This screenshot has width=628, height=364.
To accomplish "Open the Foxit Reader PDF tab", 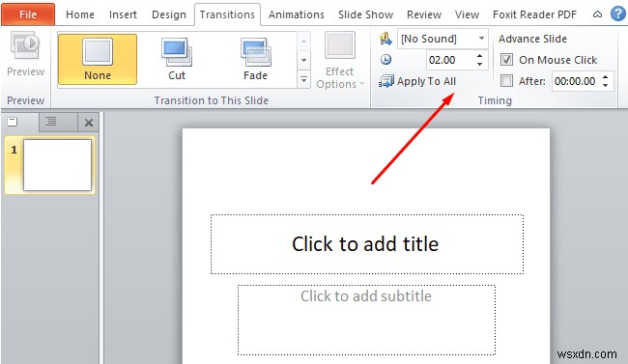I will (534, 14).
